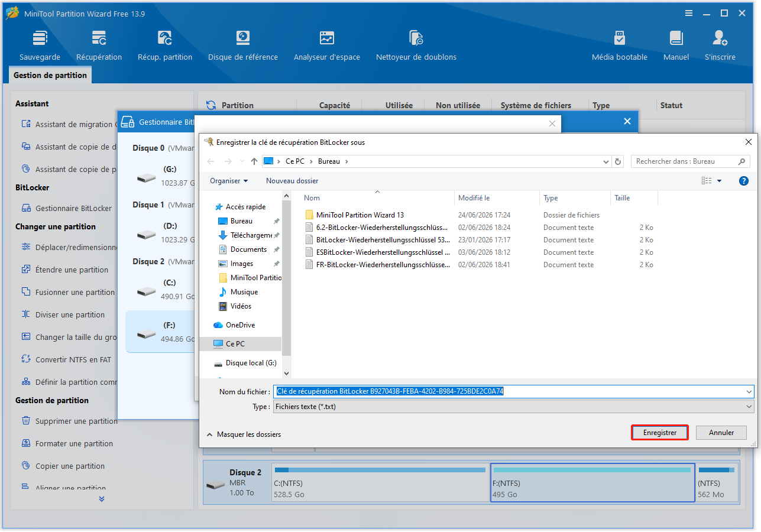This screenshot has width=761, height=532.
Task: Choose Étendre une partition
Action: pos(64,270)
